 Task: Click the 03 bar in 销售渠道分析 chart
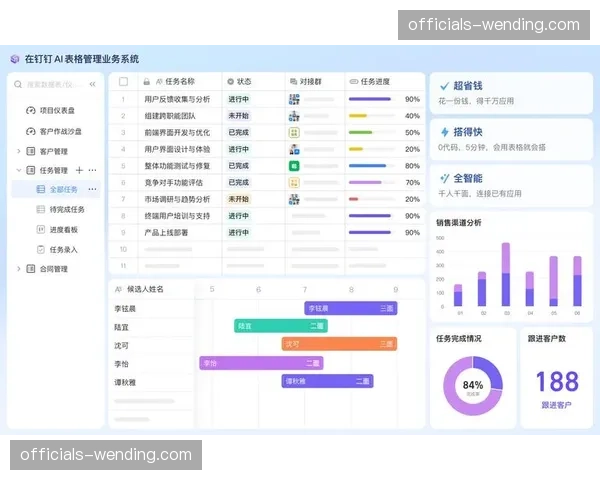tap(505, 274)
